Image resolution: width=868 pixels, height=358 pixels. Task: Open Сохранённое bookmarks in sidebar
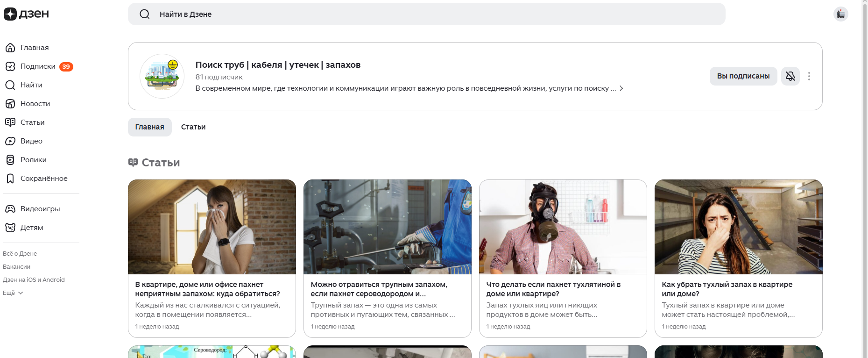coord(43,179)
